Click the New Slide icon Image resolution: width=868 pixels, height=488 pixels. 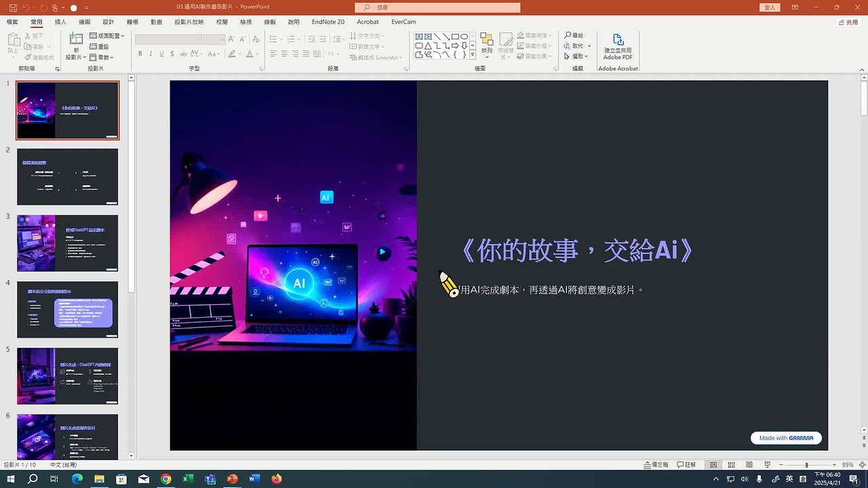click(x=76, y=39)
